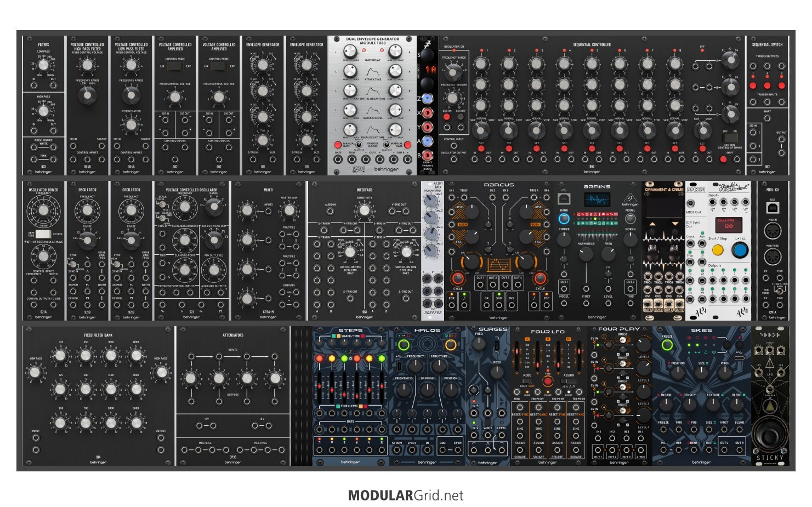This screenshot has height=507, width=812.
Task: Click the X jack on the disting module
Action: click(427, 112)
